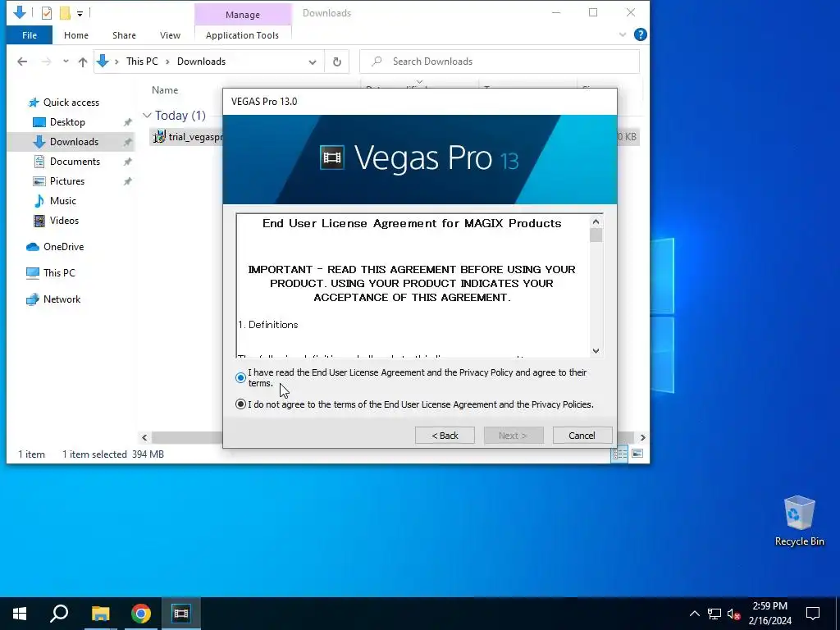Sort by the Name column header

click(x=164, y=90)
